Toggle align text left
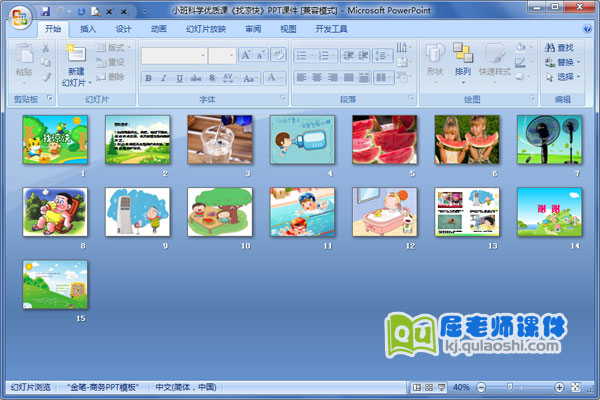This screenshot has width=600, height=400. point(301,78)
